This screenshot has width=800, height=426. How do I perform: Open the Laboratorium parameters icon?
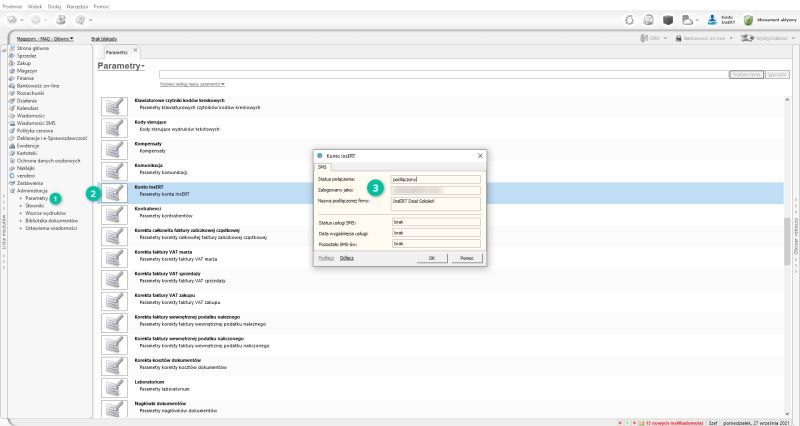(x=114, y=388)
